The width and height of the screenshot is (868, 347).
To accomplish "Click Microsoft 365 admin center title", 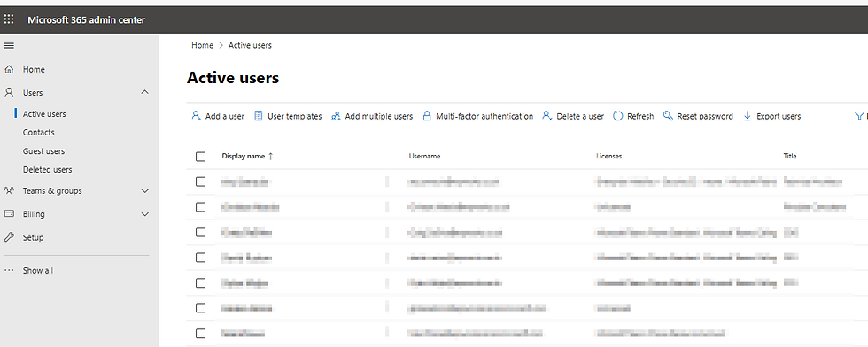I will pos(87,20).
